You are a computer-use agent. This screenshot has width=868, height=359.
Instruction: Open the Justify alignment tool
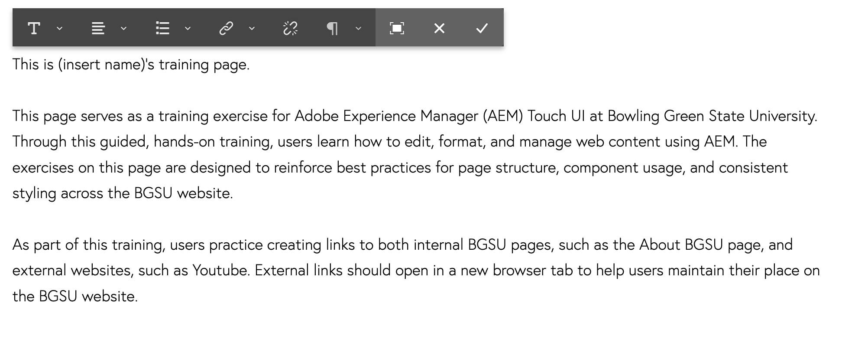[x=98, y=29]
